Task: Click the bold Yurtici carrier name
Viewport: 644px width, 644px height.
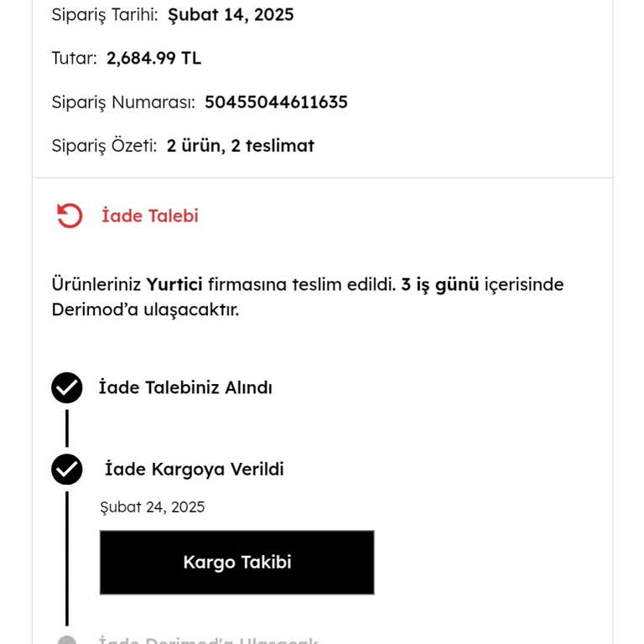Action: point(174,283)
